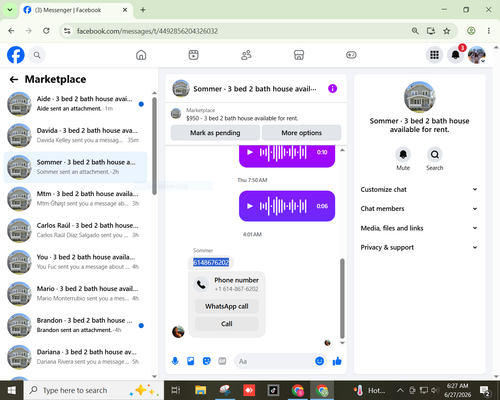
Task: Open the Mario conversation
Action: point(76,294)
